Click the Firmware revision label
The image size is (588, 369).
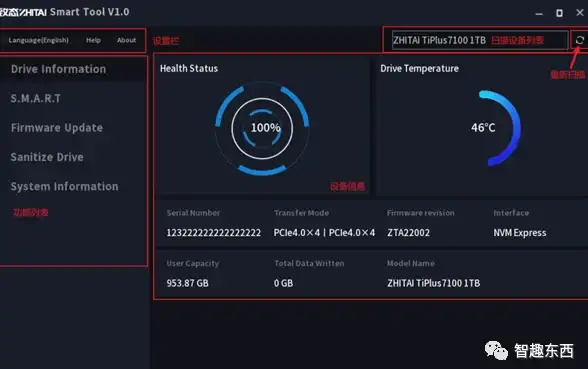[x=421, y=213]
